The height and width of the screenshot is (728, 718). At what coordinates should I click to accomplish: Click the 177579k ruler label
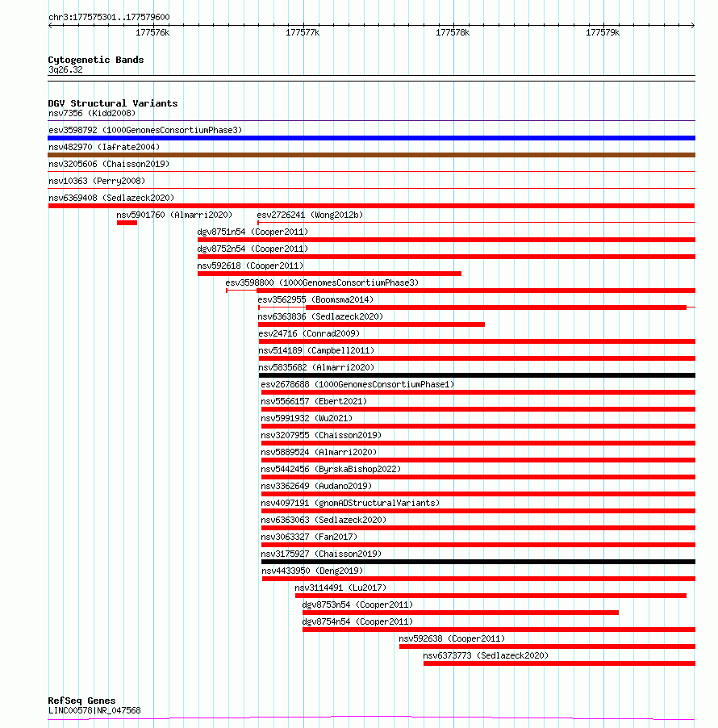[x=603, y=32]
